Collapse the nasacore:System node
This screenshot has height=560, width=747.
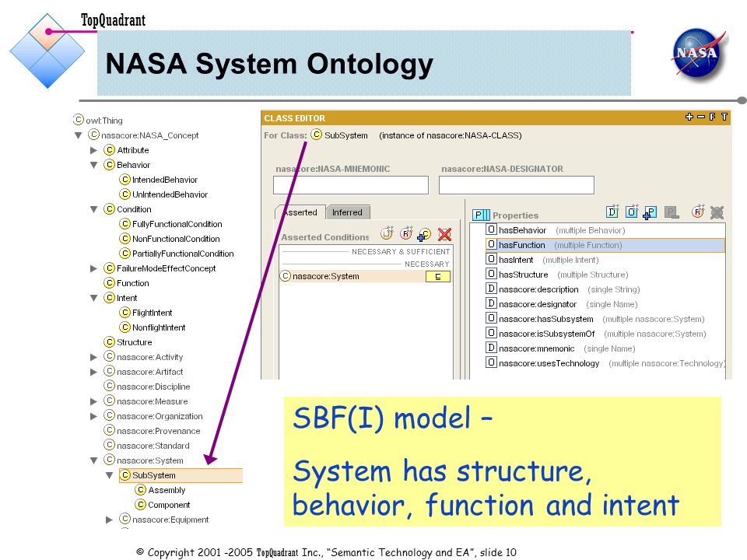point(94,460)
